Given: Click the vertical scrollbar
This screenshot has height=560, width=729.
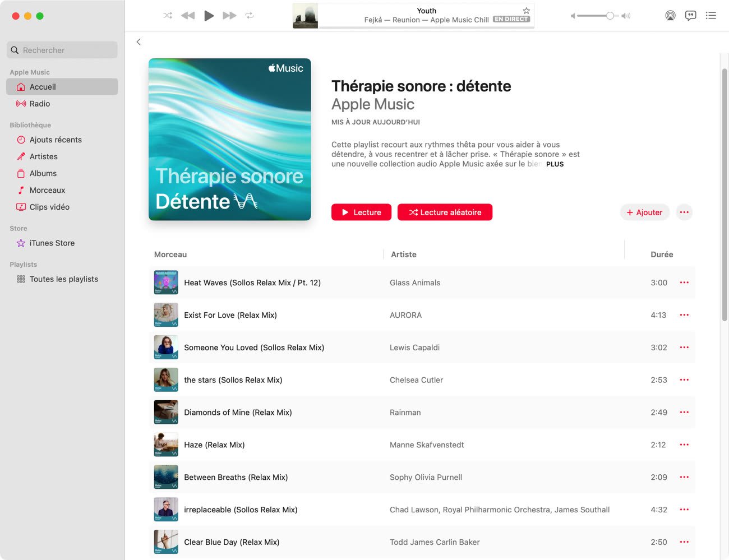Looking at the screenshot, I should coord(725,195).
